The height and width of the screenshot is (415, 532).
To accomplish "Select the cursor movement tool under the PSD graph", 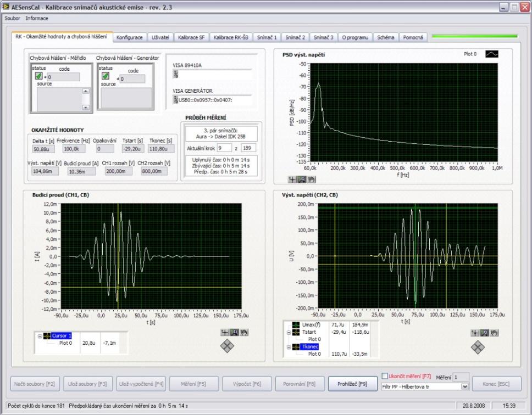I will pyautogui.click(x=292, y=180).
